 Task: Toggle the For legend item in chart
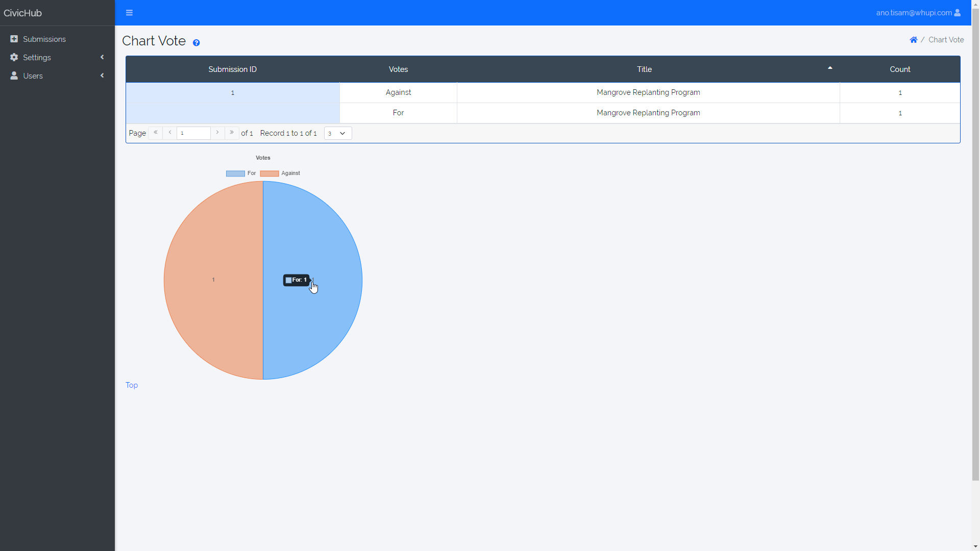[x=241, y=173]
